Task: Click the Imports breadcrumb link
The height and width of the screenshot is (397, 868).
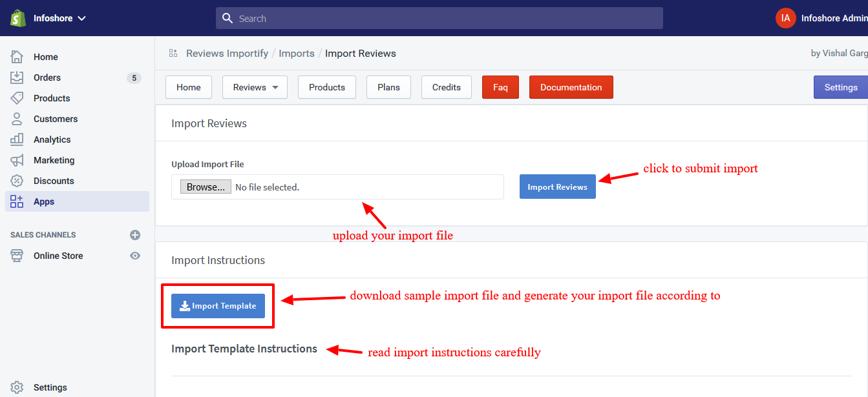Action: [x=297, y=54]
